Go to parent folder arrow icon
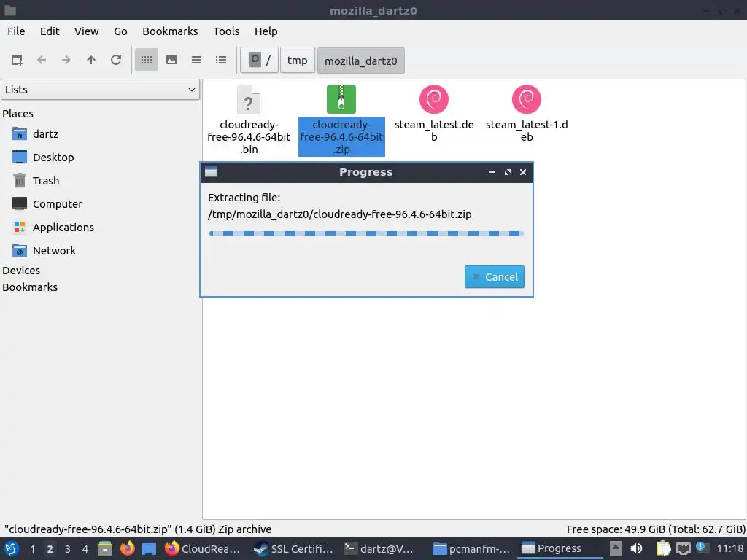747x560 pixels. coord(91,60)
